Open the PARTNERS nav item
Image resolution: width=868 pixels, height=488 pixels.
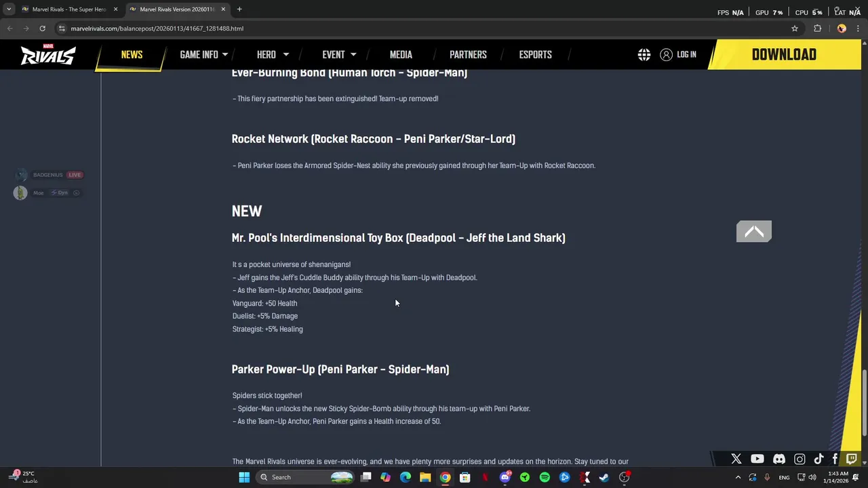468,55
